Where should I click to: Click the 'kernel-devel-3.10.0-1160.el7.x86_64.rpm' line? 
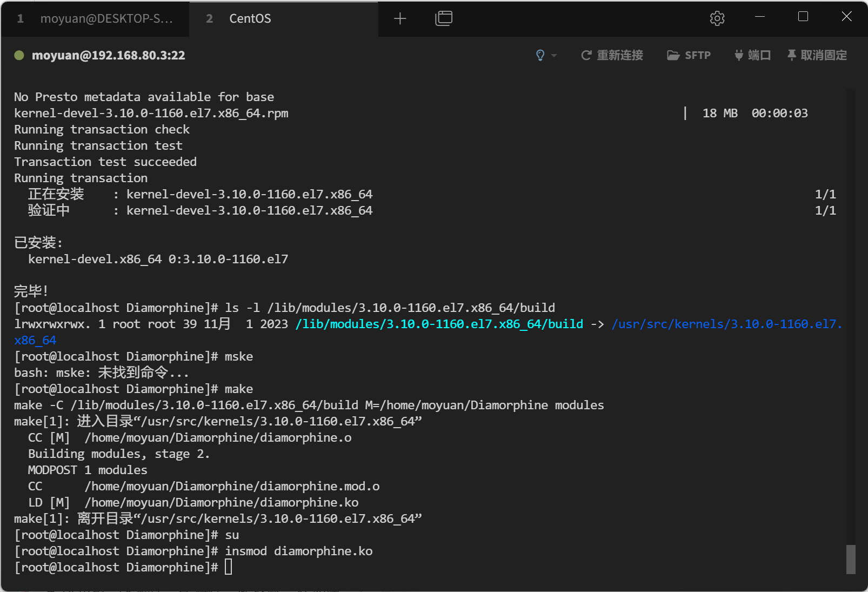pos(151,113)
